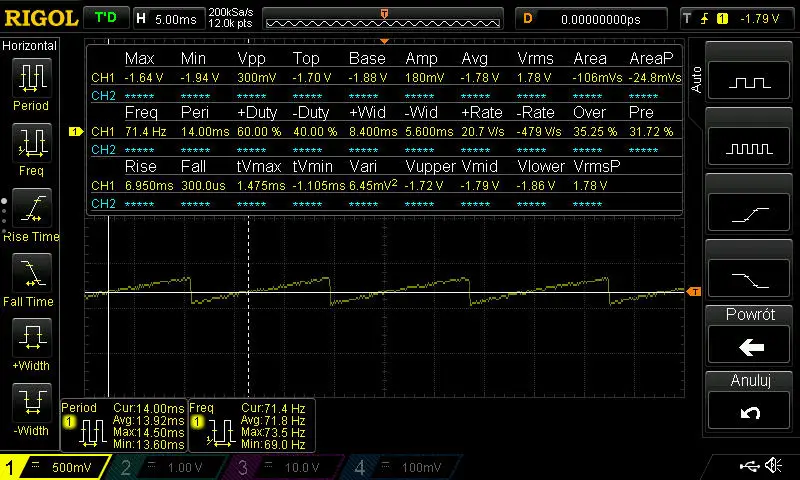Viewport: 800px width, 480px height.
Task: Select the +Width measurement icon
Action: [31, 338]
